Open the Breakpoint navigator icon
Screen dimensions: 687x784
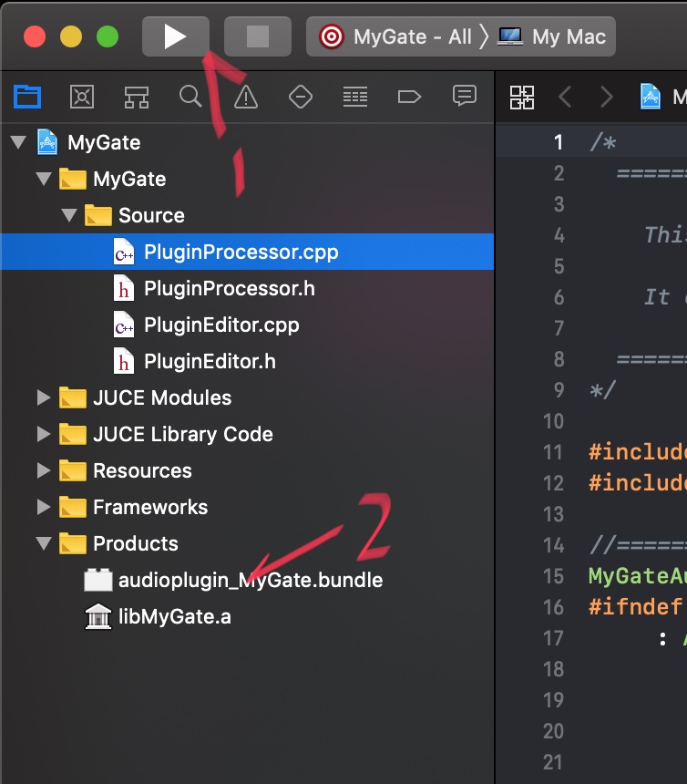tap(409, 96)
